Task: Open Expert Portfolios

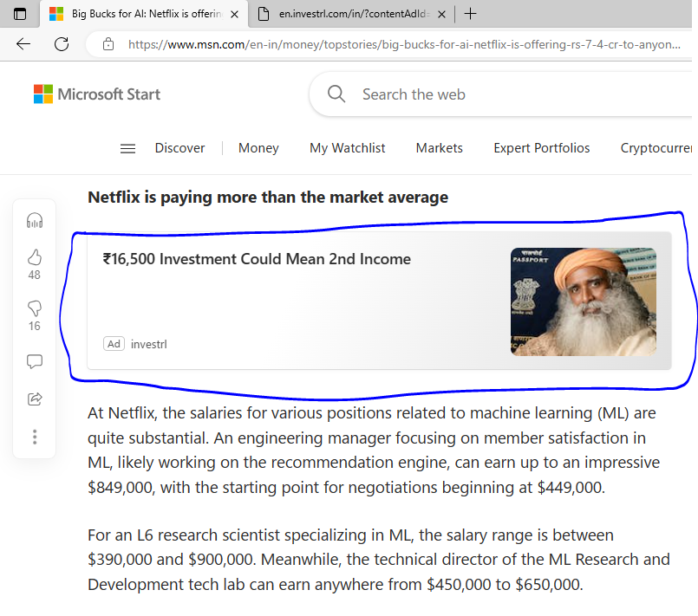Action: point(541,147)
